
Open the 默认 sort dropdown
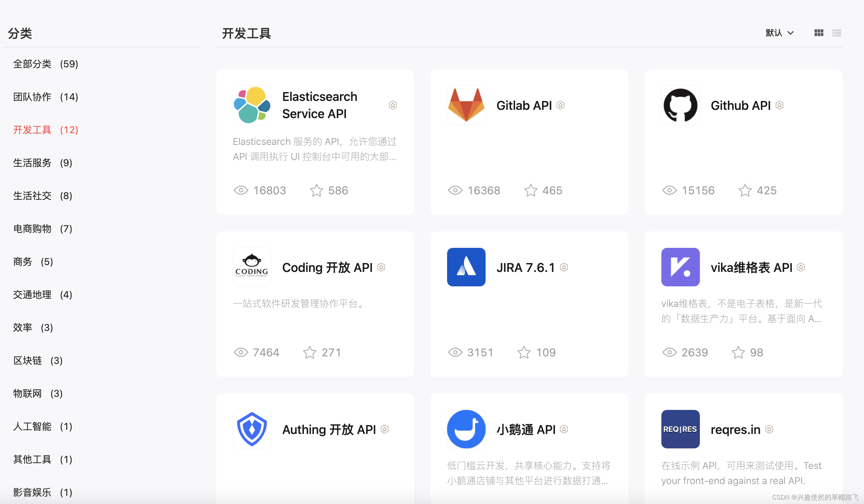780,33
